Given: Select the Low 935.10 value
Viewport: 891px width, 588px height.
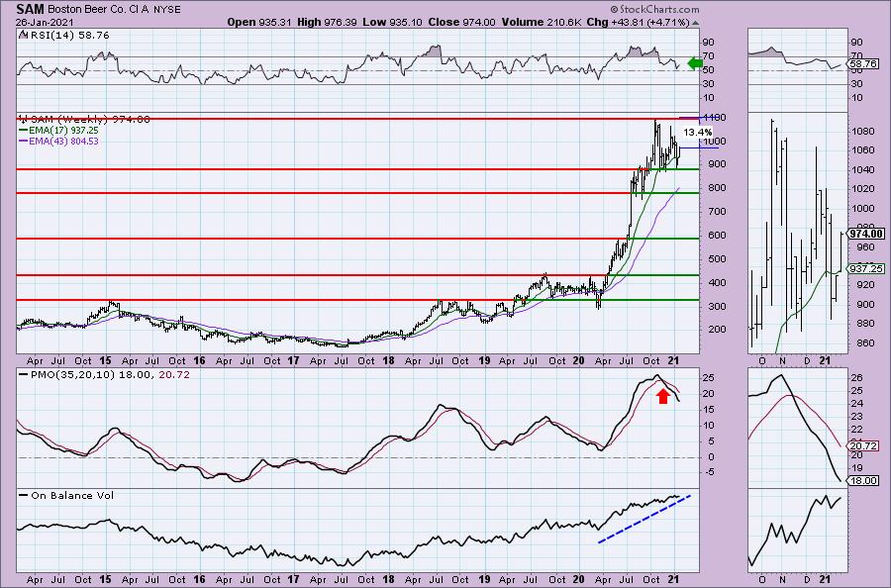Looking at the screenshot, I should [393, 22].
